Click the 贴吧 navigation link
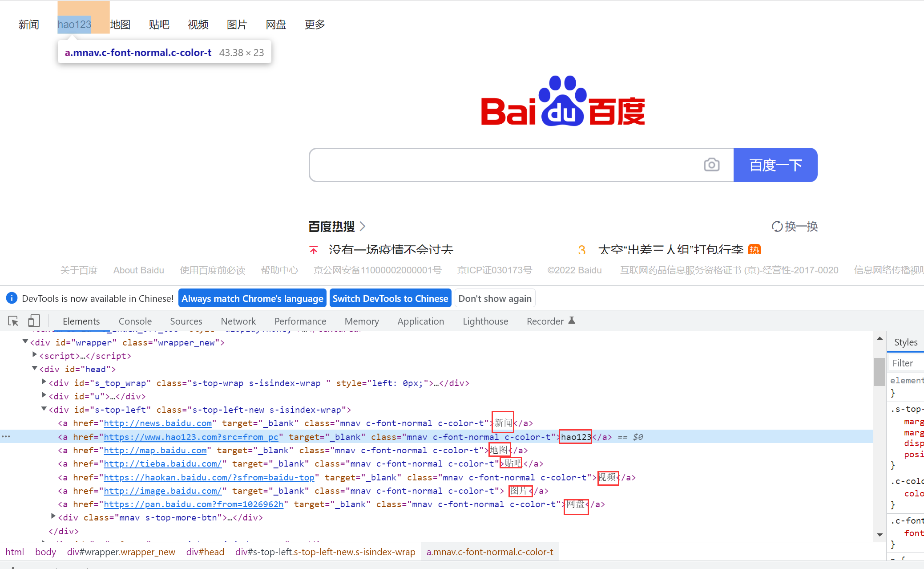The width and height of the screenshot is (924, 569). click(x=159, y=24)
